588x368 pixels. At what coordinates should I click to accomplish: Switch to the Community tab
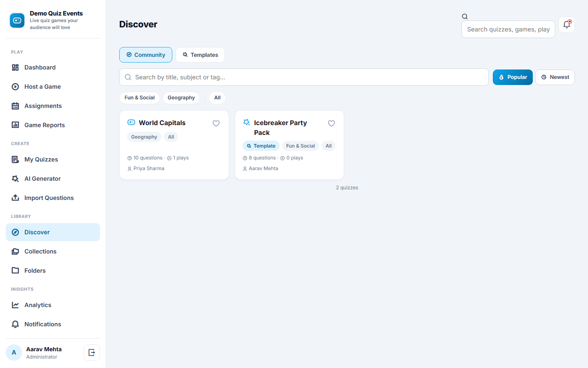(x=146, y=55)
